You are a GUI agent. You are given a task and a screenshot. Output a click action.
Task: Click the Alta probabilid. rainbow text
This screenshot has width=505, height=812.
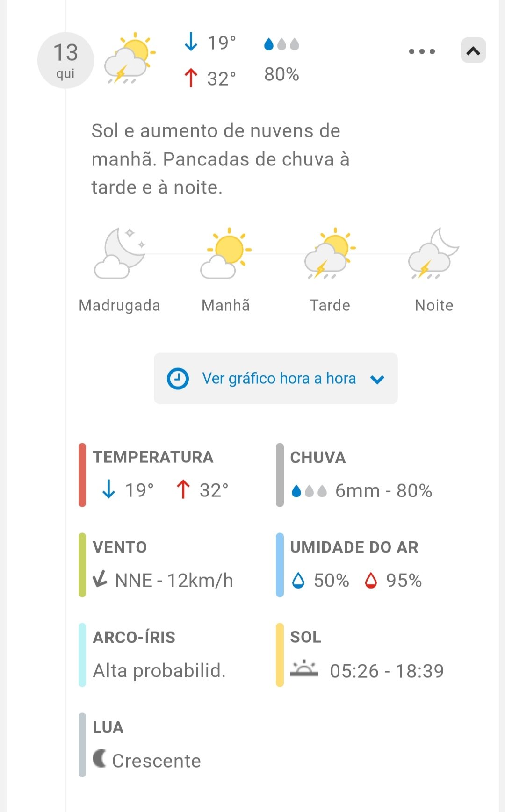pyautogui.click(x=159, y=670)
